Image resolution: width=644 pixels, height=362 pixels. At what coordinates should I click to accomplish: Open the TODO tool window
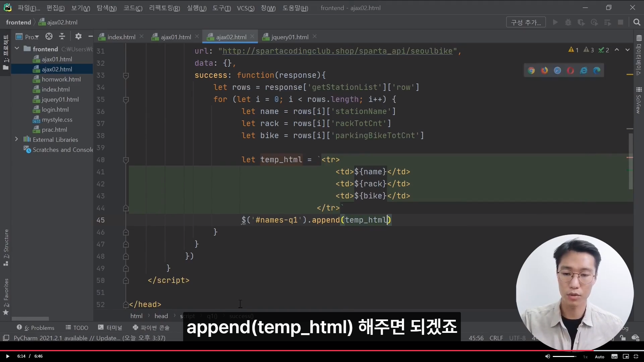77,327
